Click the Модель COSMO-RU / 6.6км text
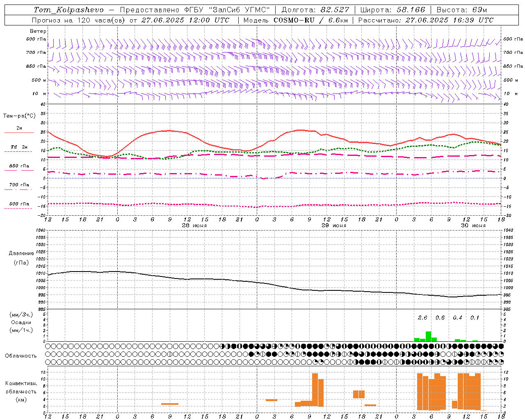 point(295,20)
